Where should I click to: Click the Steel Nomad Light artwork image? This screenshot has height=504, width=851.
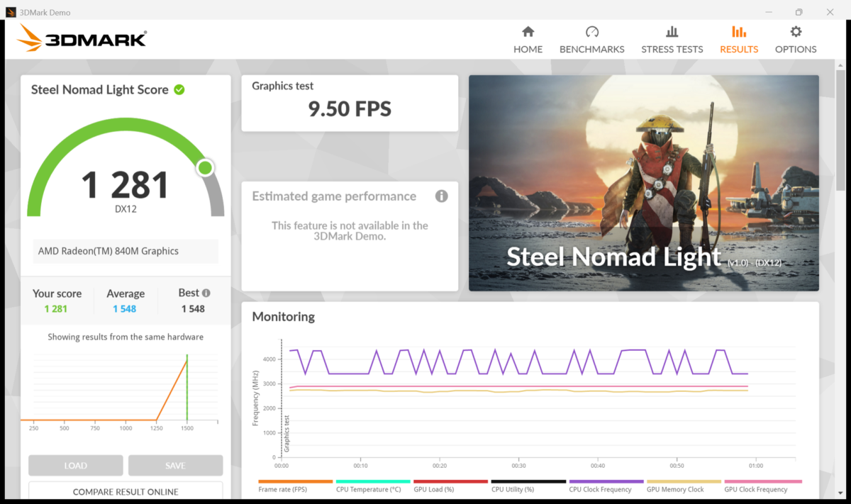click(644, 183)
